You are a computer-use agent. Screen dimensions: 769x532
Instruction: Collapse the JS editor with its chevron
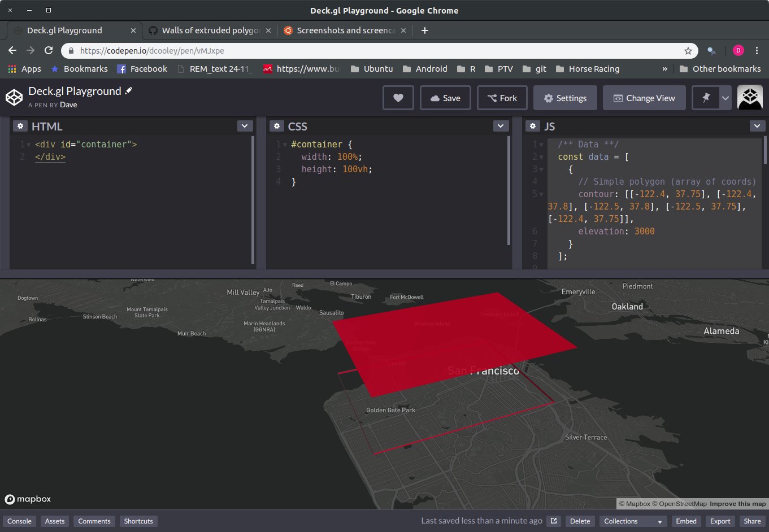(x=757, y=126)
